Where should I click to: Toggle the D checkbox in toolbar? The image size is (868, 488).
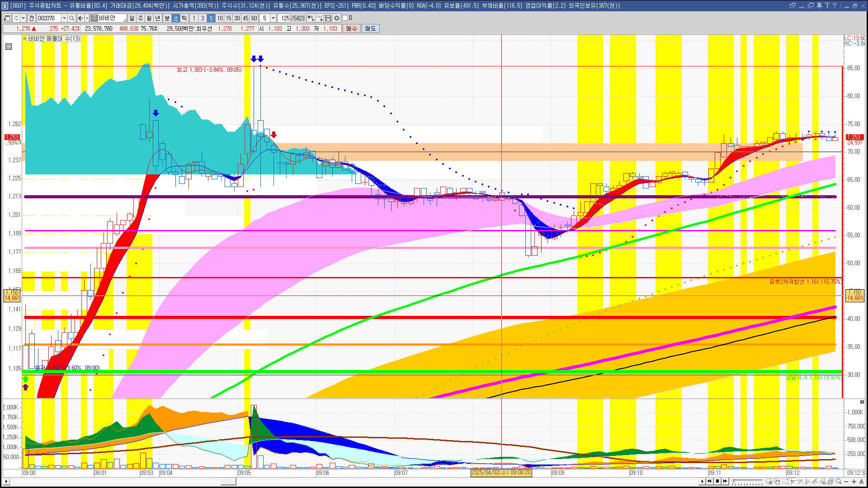(x=345, y=18)
